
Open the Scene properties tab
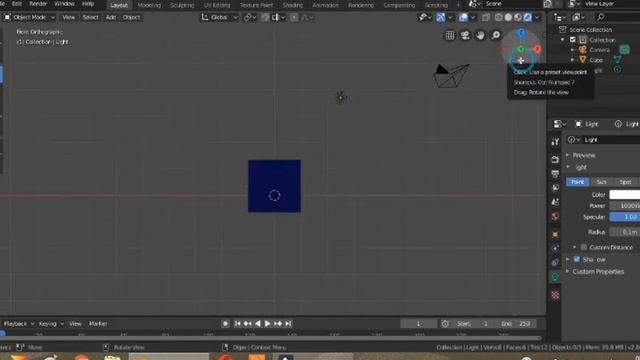pyautogui.click(x=555, y=202)
